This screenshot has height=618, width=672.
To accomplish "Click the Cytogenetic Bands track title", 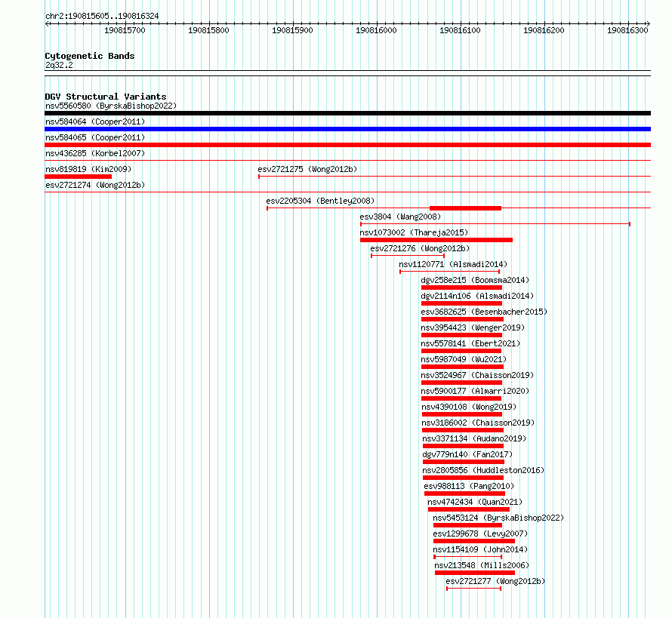I will coord(90,56).
